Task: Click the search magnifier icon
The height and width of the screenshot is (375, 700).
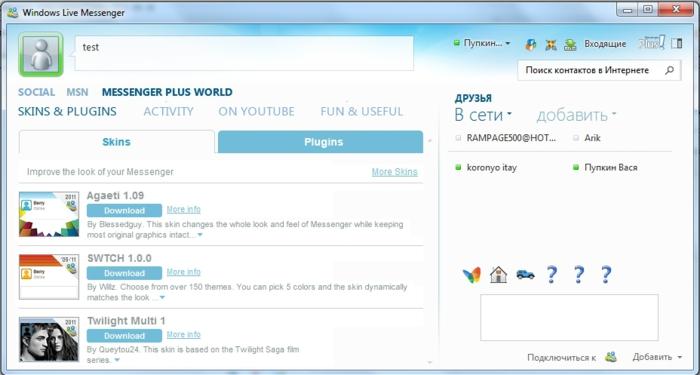Action: (x=669, y=70)
